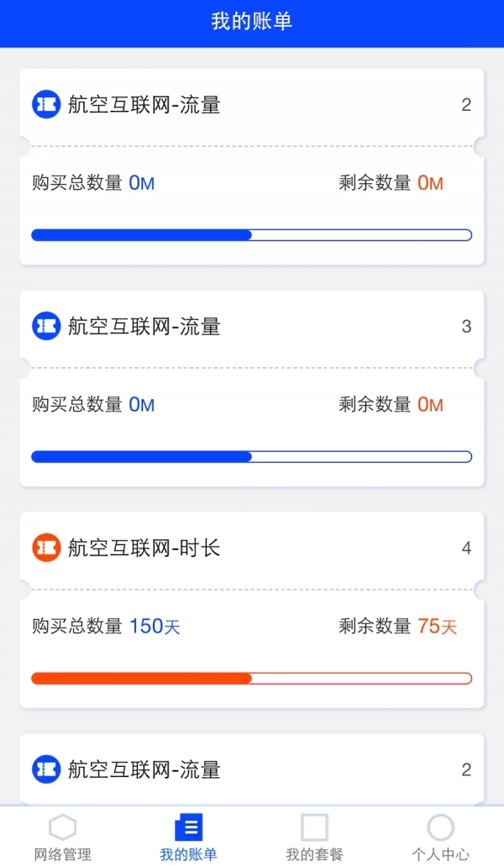Image resolution: width=504 pixels, height=866 pixels.
Task: Click the icon on the second 航空互联网-流量 card
Action: pyautogui.click(x=46, y=327)
